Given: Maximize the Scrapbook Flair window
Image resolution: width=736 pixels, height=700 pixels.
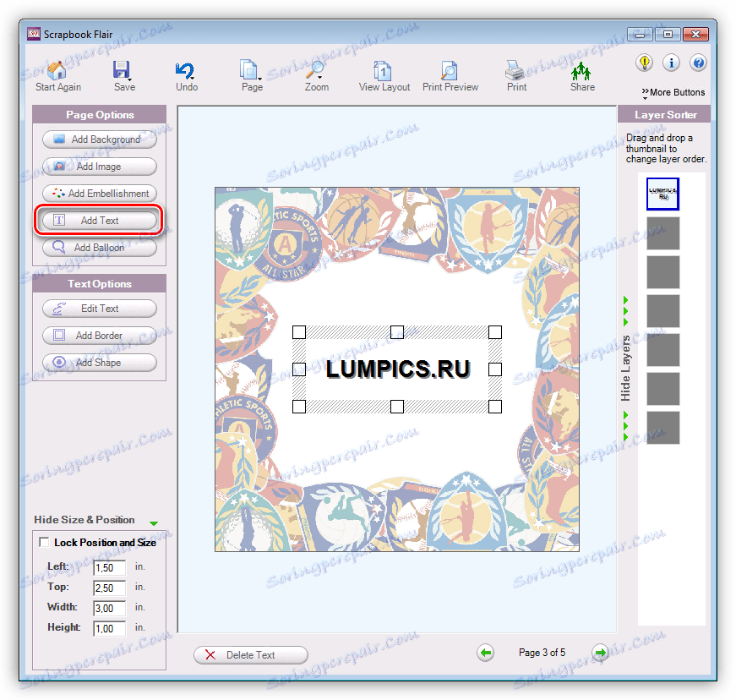Looking at the screenshot, I should pyautogui.click(x=668, y=35).
